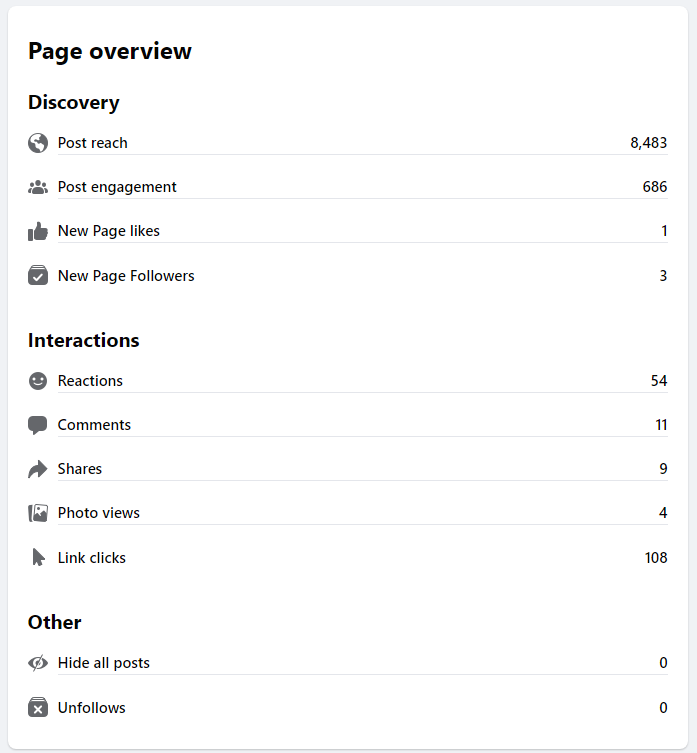Click the speech bubble Comments icon

coord(38,425)
